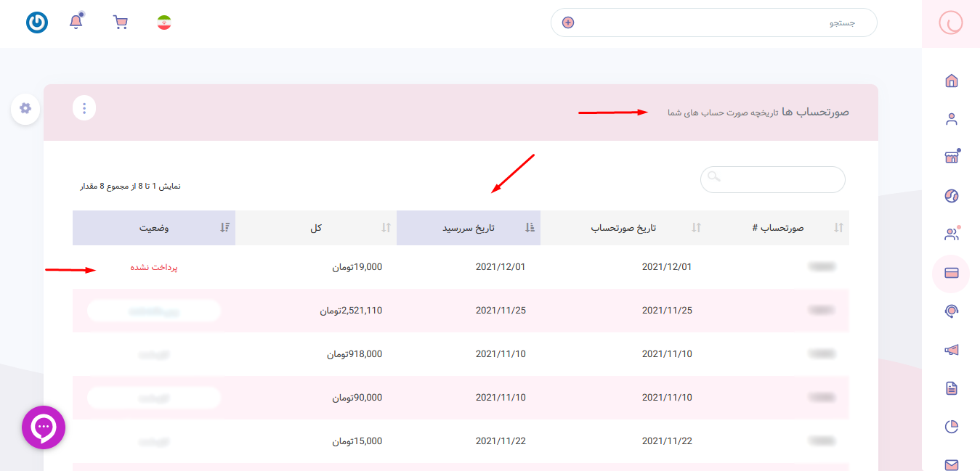
Task: Open the home icon in sidebar
Action: click(x=951, y=81)
